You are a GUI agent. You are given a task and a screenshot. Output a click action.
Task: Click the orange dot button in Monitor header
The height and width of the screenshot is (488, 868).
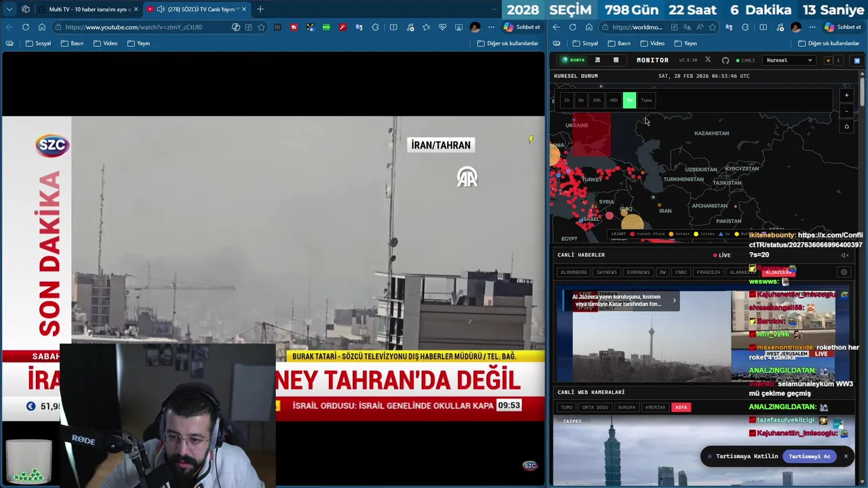828,60
